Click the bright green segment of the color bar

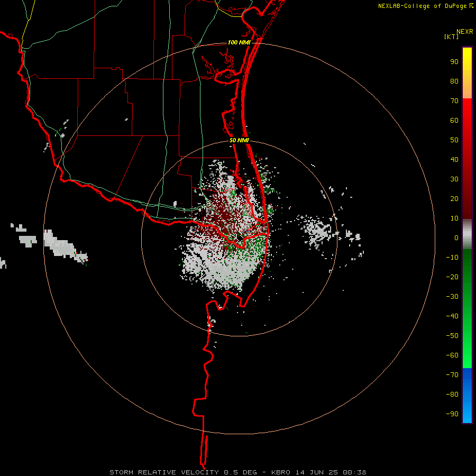pyautogui.click(x=467, y=309)
